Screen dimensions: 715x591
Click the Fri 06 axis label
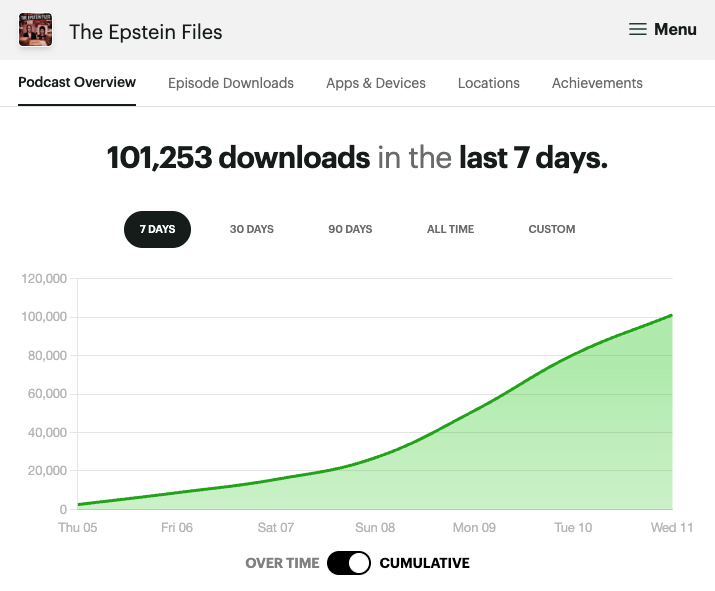177,528
